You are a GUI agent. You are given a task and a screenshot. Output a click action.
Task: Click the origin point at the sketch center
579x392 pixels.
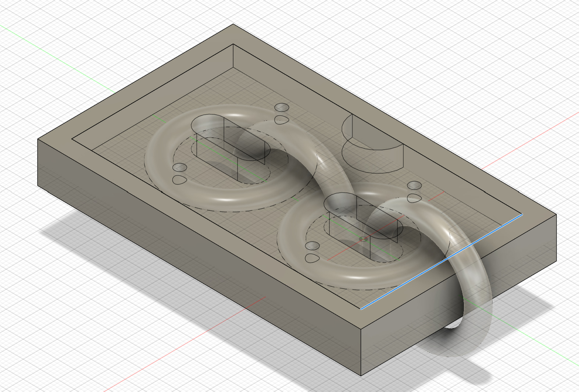click(363, 239)
